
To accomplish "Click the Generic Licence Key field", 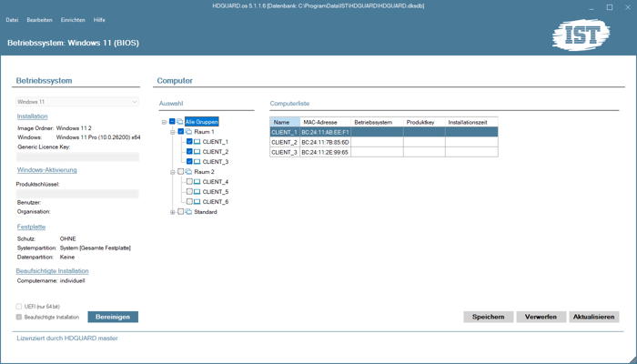I will (77, 157).
